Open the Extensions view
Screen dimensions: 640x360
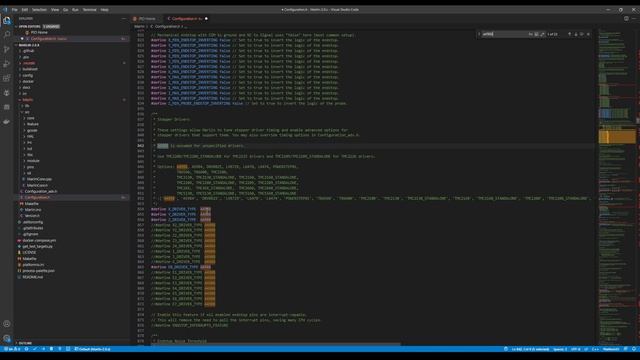tap(7, 78)
